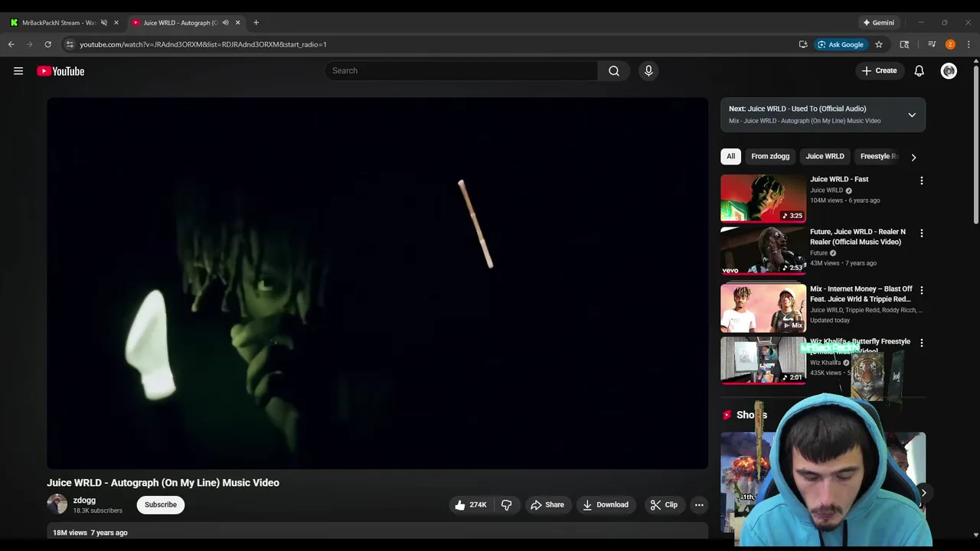The width and height of the screenshot is (980, 551).
Task: Select the Juice WRLD filter chip
Action: [x=825, y=156]
